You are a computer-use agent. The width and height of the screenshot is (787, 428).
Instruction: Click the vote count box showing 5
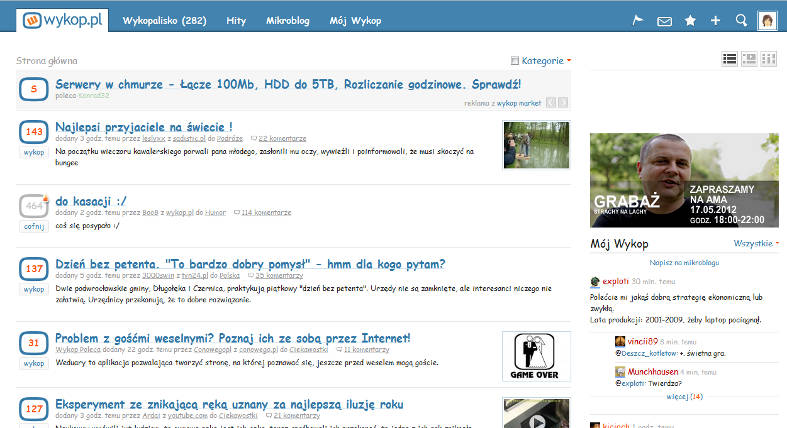point(34,89)
